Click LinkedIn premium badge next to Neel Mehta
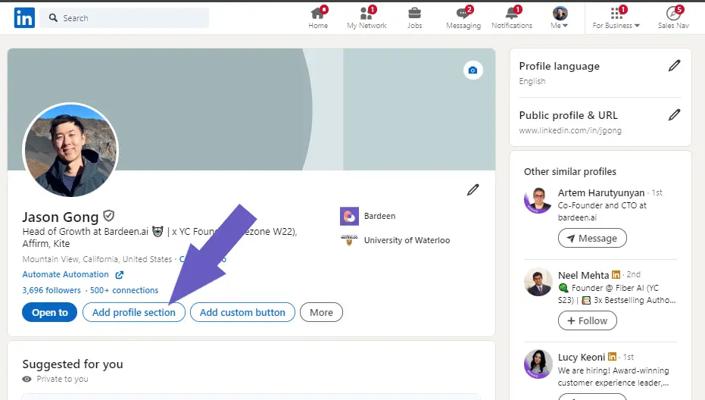This screenshot has width=705, height=400. coord(616,274)
